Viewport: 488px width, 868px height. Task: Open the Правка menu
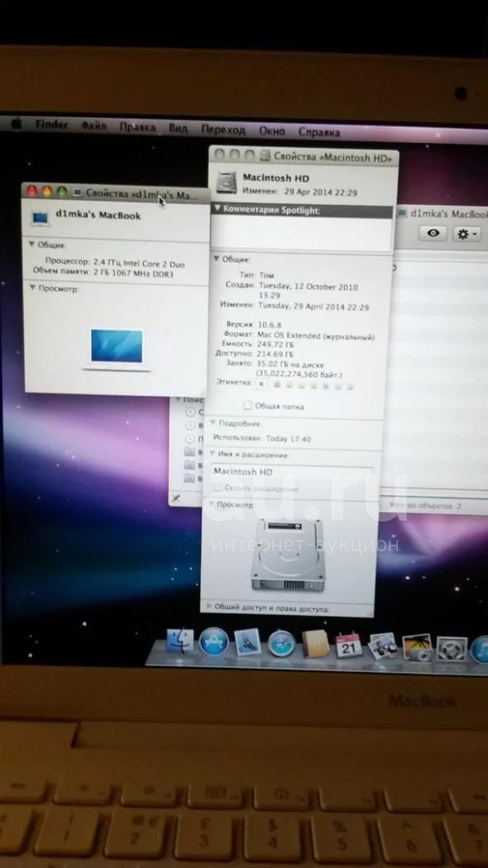[x=136, y=127]
